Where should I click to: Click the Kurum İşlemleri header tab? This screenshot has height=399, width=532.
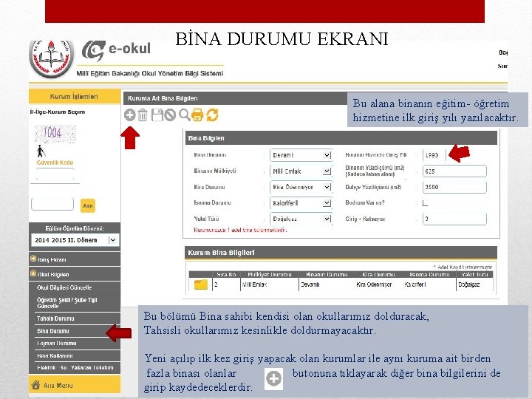[x=75, y=96]
